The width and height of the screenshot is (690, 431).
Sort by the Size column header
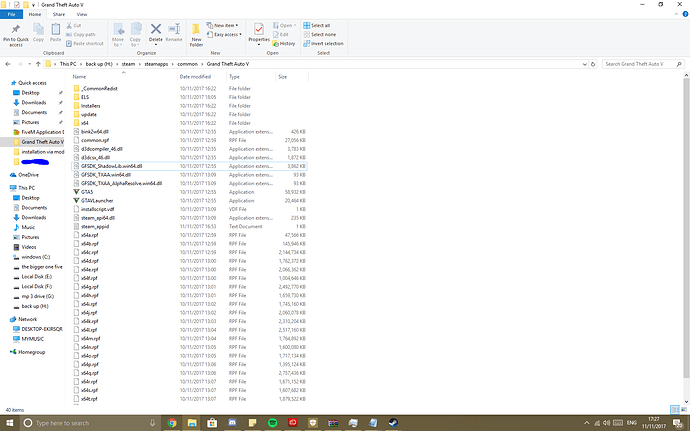pyautogui.click(x=283, y=77)
